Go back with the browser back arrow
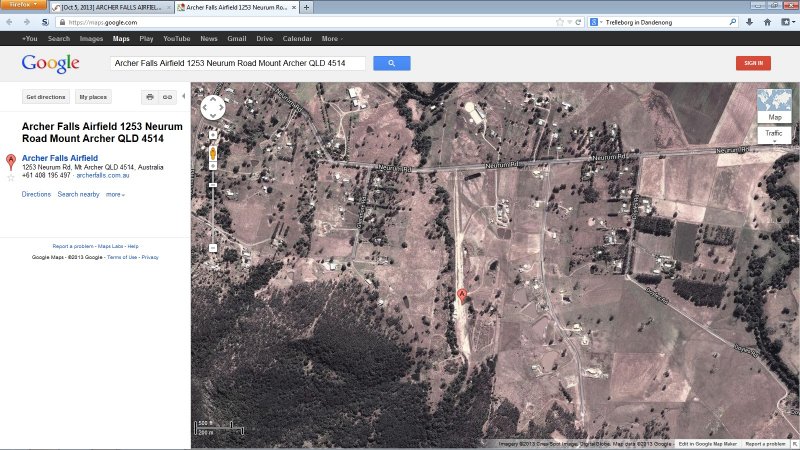Screen dimensions: 800x450 coord(10,22)
